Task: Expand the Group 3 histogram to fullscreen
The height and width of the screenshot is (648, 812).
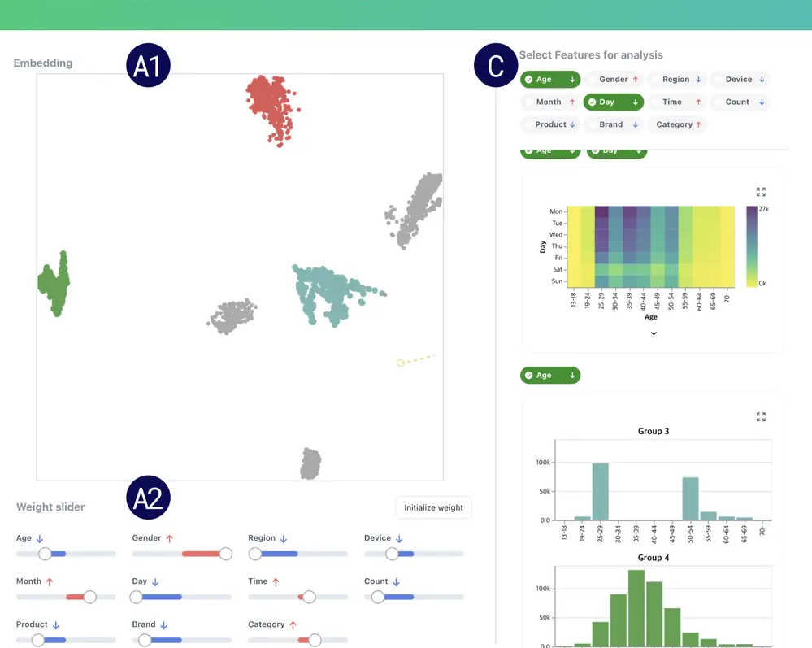Action: pyautogui.click(x=761, y=416)
